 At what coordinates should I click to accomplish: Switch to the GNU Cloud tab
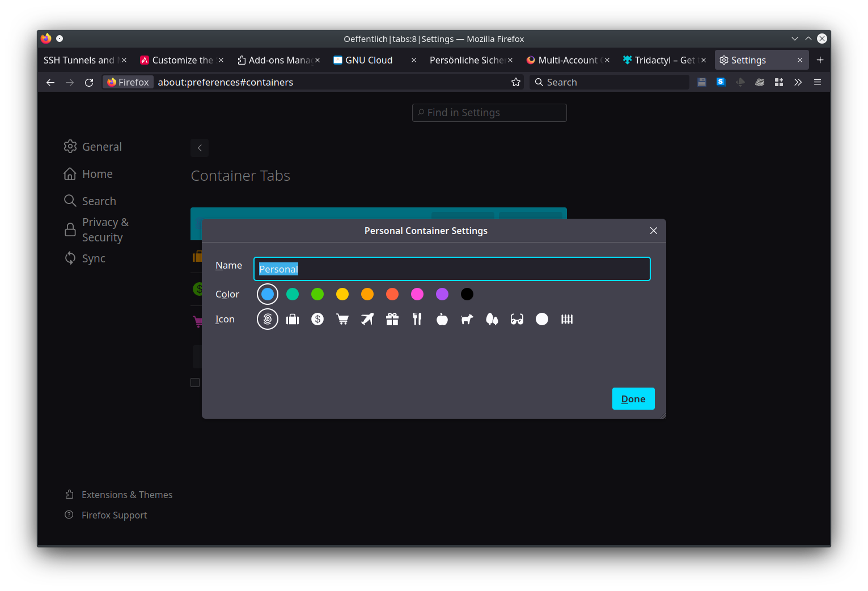(x=368, y=59)
